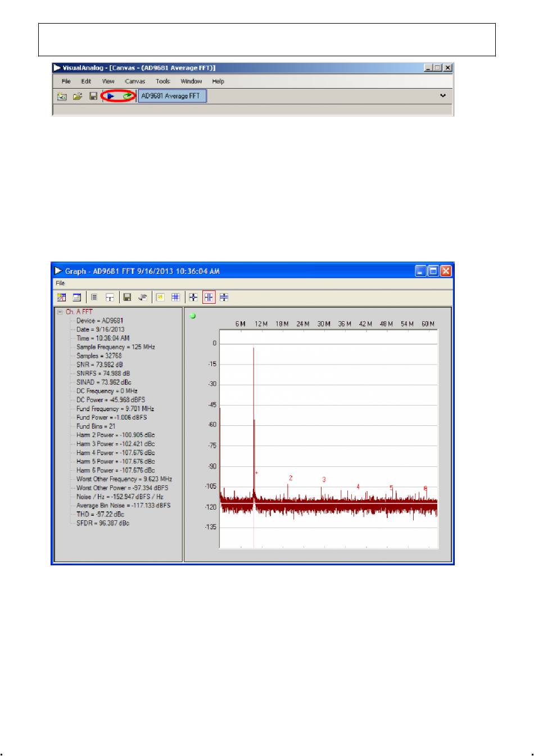Select 'Harm 5 Power' row

click(x=116, y=462)
